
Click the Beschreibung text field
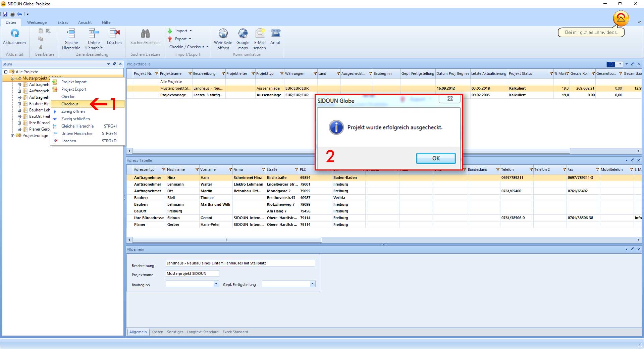pyautogui.click(x=240, y=263)
